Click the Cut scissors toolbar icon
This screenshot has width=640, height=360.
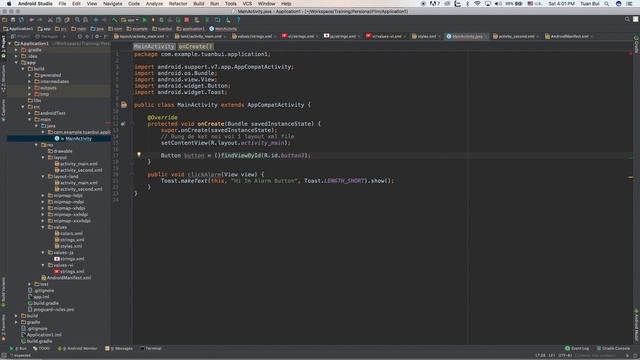tap(50, 20)
